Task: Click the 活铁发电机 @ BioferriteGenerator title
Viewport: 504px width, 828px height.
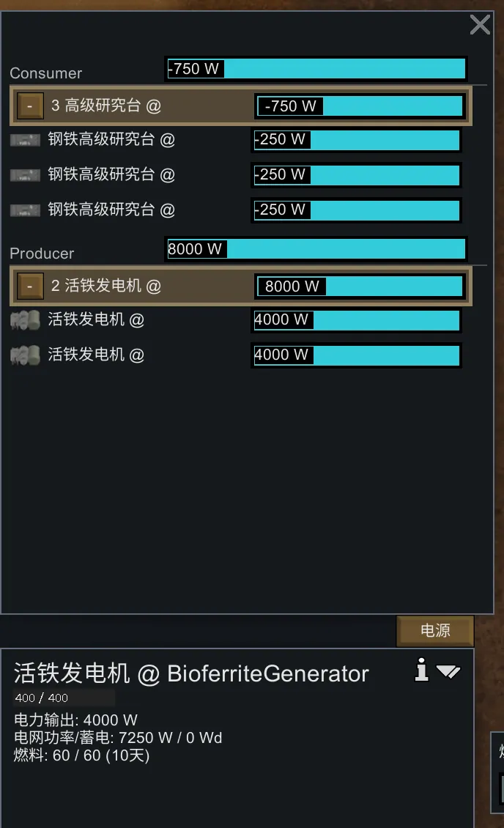Action: (x=191, y=673)
